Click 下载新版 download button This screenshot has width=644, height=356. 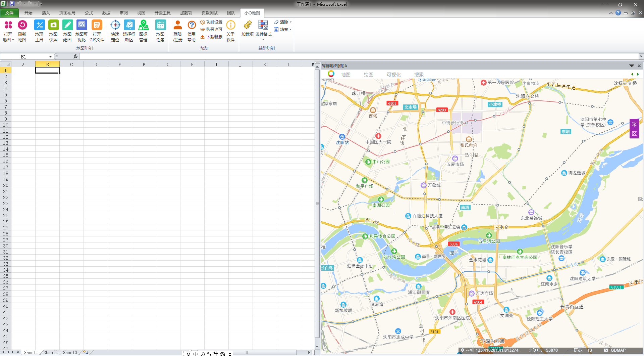[211, 37]
